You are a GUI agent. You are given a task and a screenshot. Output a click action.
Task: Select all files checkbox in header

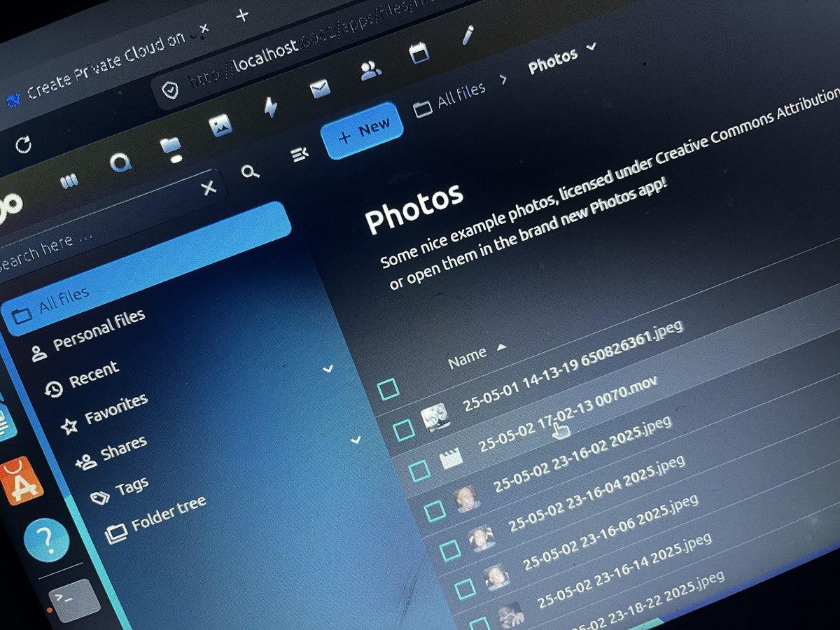point(388,389)
